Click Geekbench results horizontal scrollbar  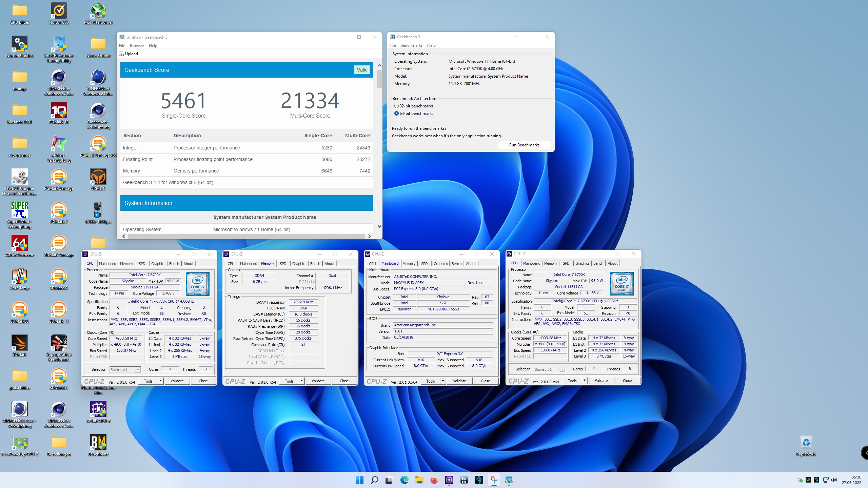(x=246, y=236)
